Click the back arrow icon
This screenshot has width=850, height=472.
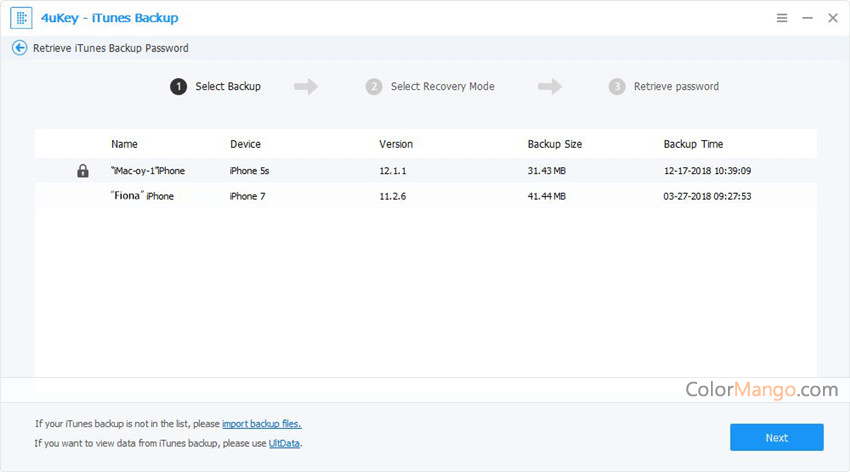19,48
